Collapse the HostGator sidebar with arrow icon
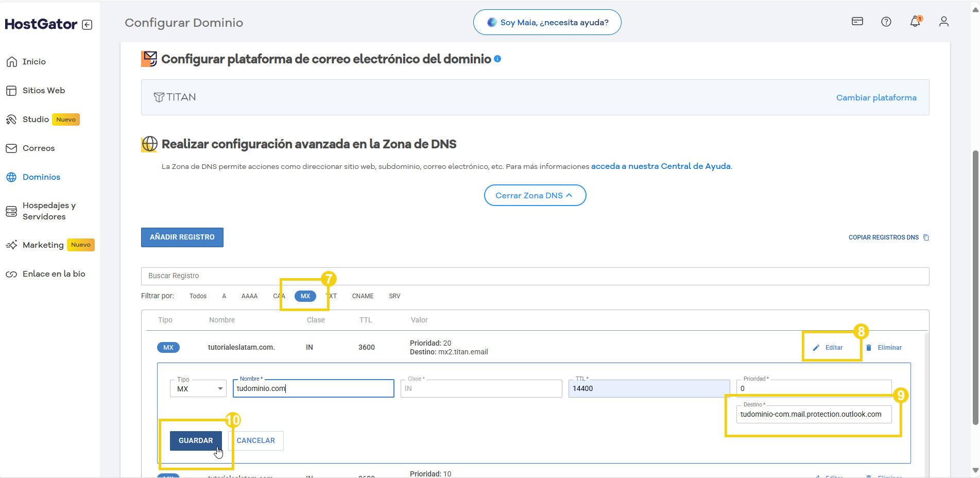980x478 pixels. click(x=87, y=25)
